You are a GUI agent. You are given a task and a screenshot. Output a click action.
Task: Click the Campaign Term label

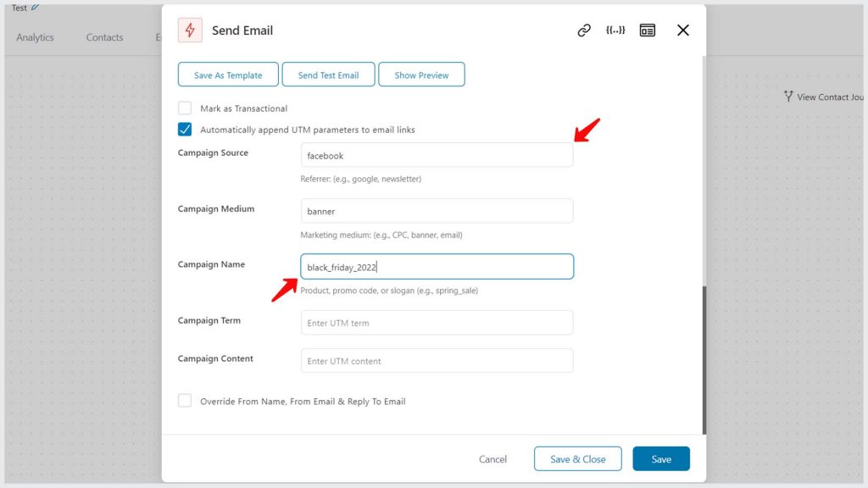(x=209, y=320)
